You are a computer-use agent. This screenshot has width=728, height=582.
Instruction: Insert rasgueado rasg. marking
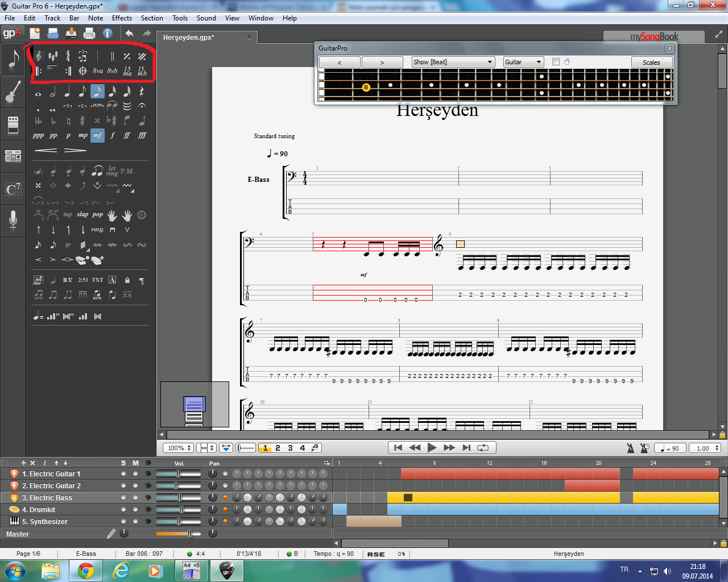(x=97, y=230)
